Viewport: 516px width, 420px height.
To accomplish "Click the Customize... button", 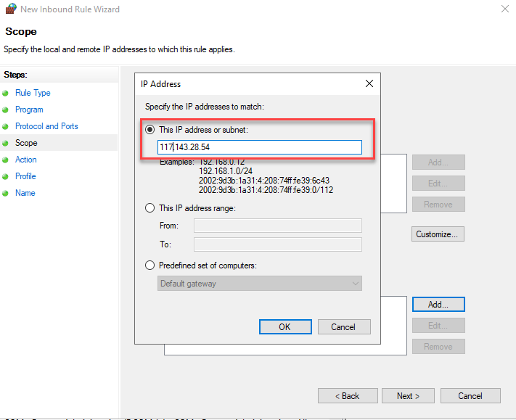I will coord(438,234).
